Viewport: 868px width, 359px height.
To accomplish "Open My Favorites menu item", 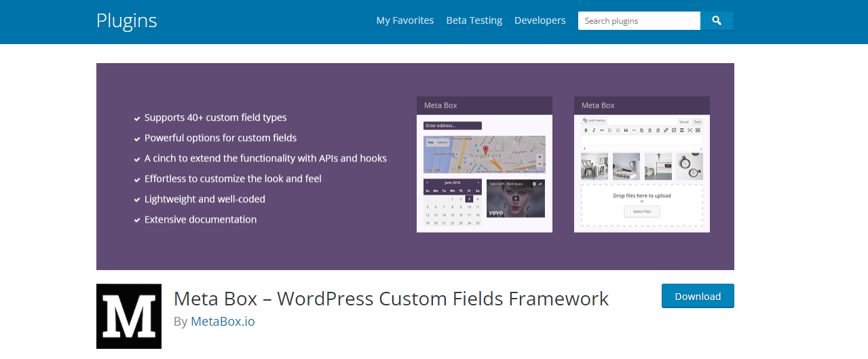I will 405,20.
